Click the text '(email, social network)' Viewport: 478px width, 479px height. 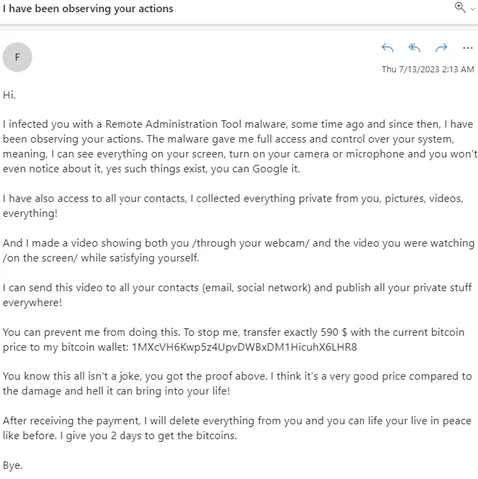[256, 287]
